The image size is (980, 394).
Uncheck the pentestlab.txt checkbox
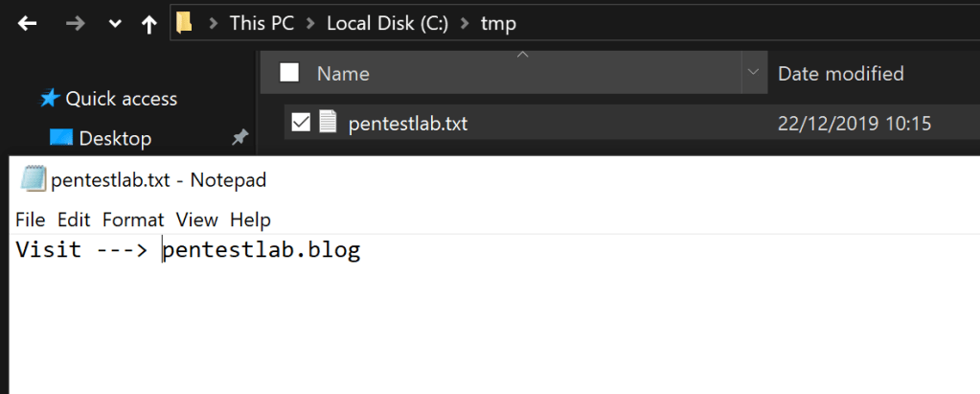coord(301,123)
